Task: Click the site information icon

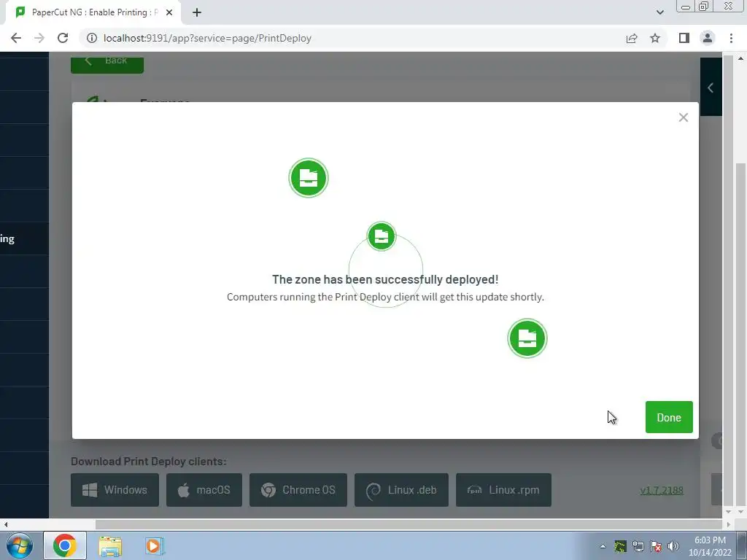Action: (x=91, y=38)
